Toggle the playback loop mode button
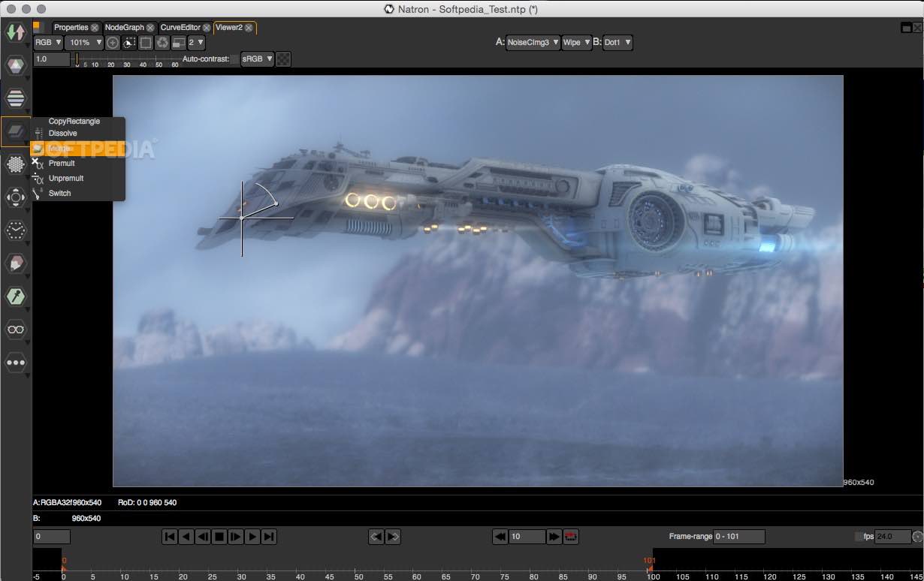924x581 pixels. pyautogui.click(x=571, y=536)
